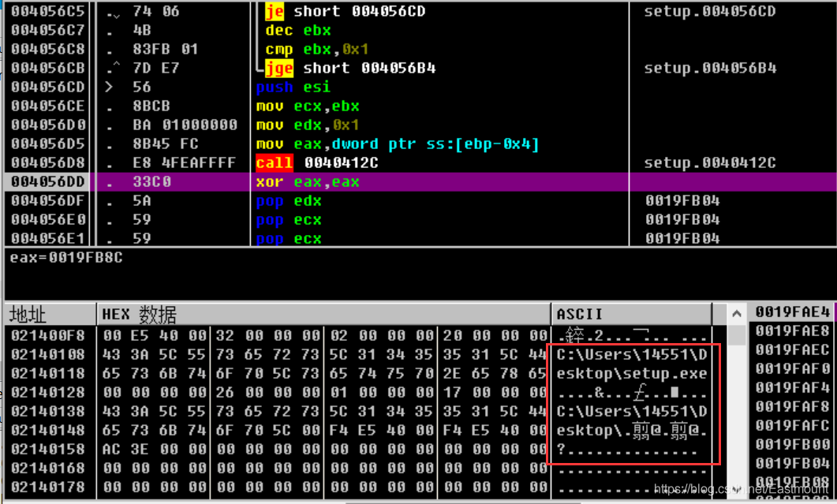Select dump address 02140158
This screenshot has height=504, width=837.
(x=47, y=449)
